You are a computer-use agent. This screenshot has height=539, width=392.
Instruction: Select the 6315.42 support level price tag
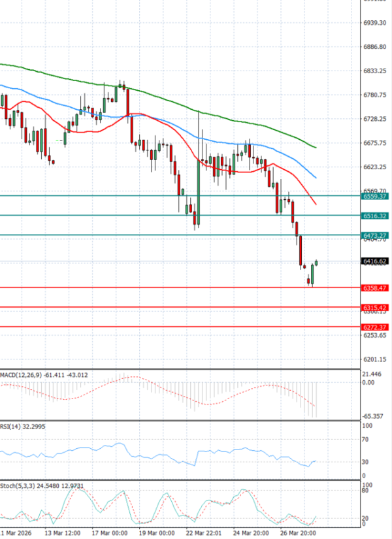(x=375, y=307)
